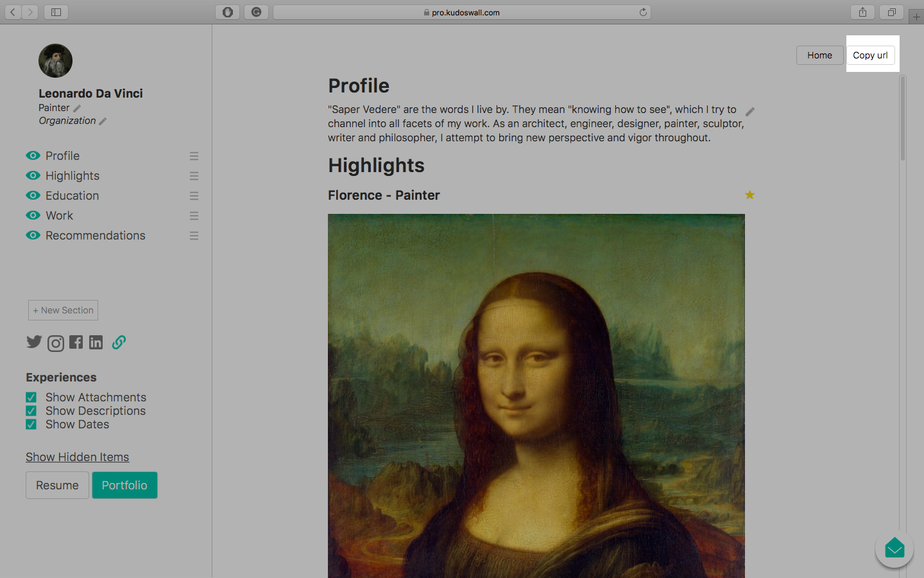The image size is (924, 578).
Task: Click the Education row drag handle
Action: pos(194,196)
